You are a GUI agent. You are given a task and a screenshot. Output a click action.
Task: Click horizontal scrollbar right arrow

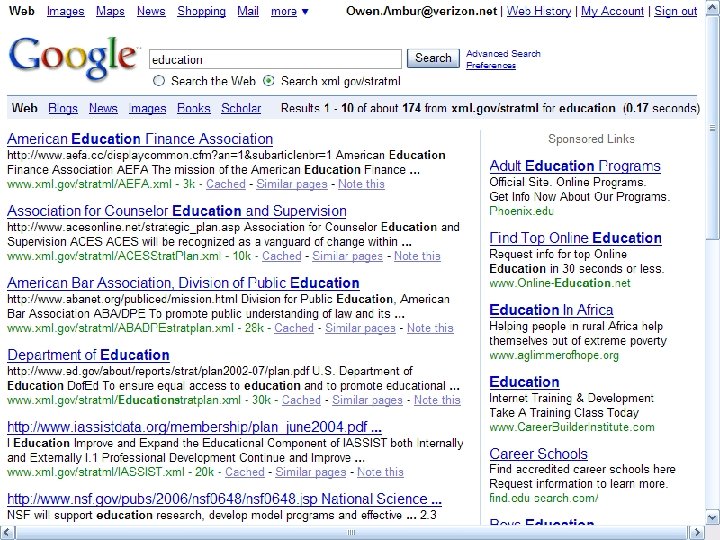tap(697, 533)
